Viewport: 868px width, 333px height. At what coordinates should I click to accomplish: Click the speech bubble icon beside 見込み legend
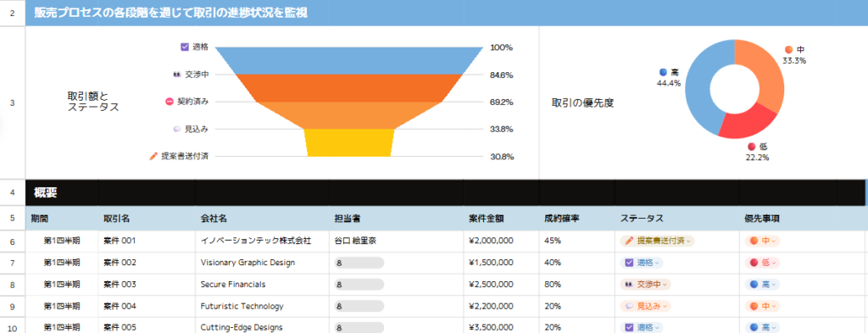[x=177, y=129]
